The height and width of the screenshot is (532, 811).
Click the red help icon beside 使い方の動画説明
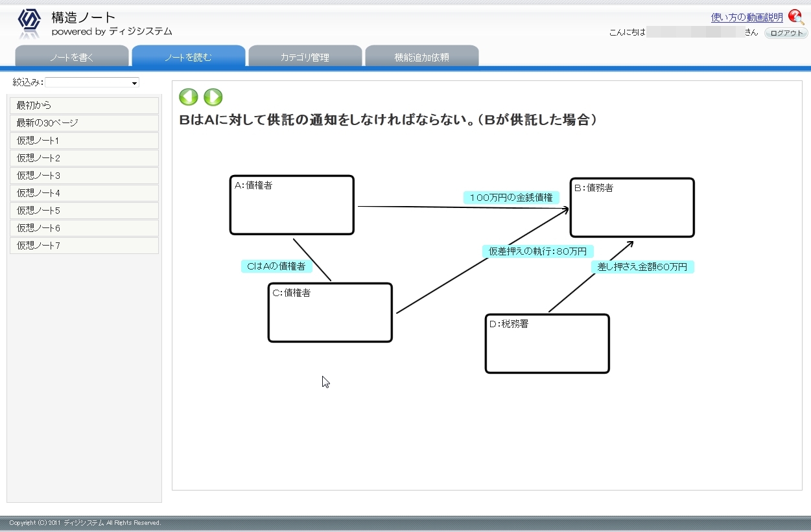point(796,17)
